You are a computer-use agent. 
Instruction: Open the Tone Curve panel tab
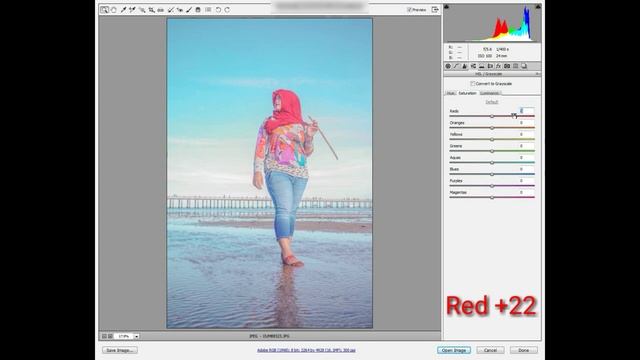pos(456,66)
